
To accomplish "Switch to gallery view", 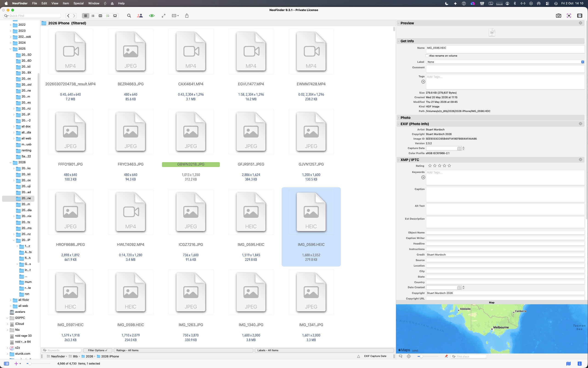I will tap(115, 16).
